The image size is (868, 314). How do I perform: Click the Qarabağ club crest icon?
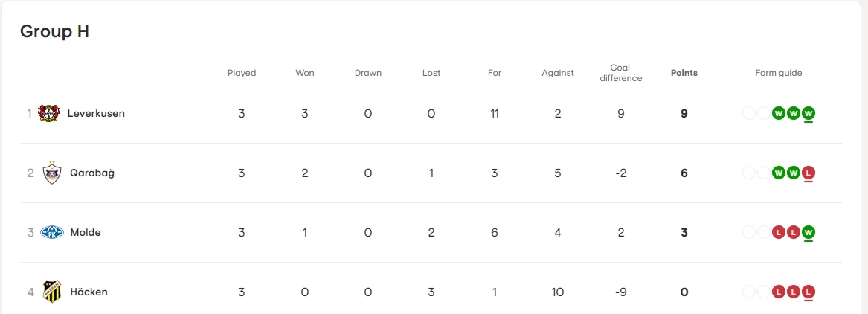click(x=51, y=173)
